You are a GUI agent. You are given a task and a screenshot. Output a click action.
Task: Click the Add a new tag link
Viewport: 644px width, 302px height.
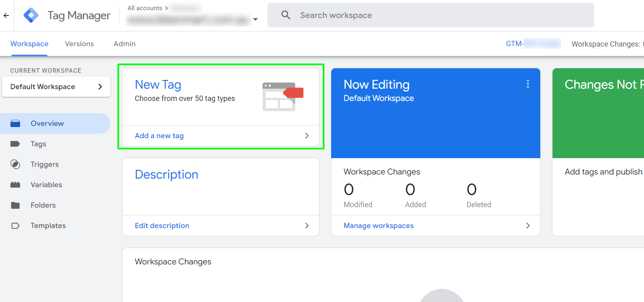pos(159,136)
